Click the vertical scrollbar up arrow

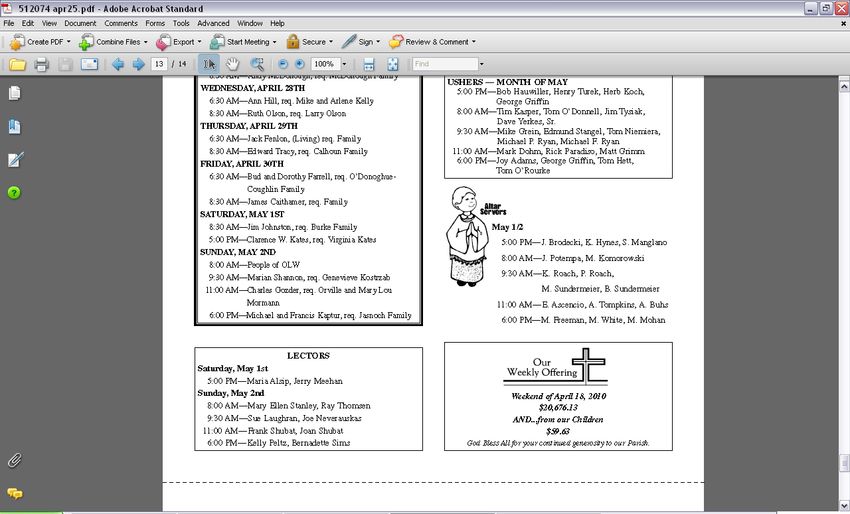point(844,85)
